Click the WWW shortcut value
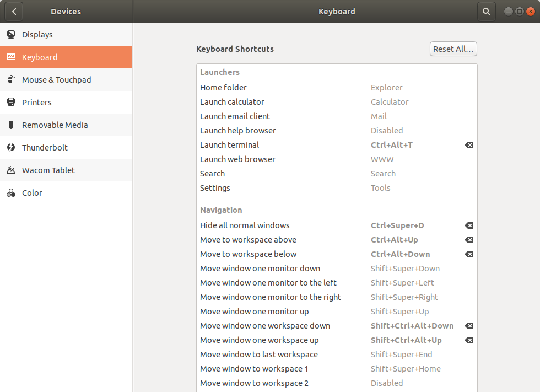This screenshot has height=392, width=540. click(382, 159)
